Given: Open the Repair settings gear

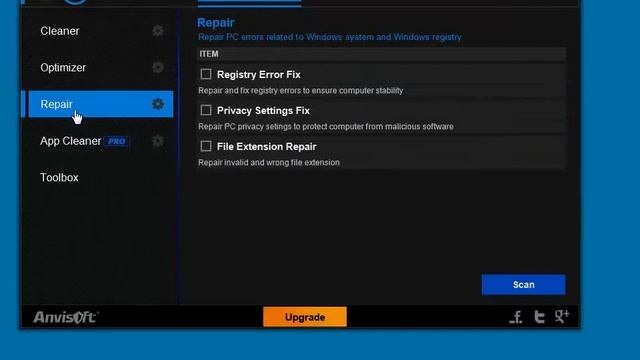Looking at the screenshot, I should (158, 104).
